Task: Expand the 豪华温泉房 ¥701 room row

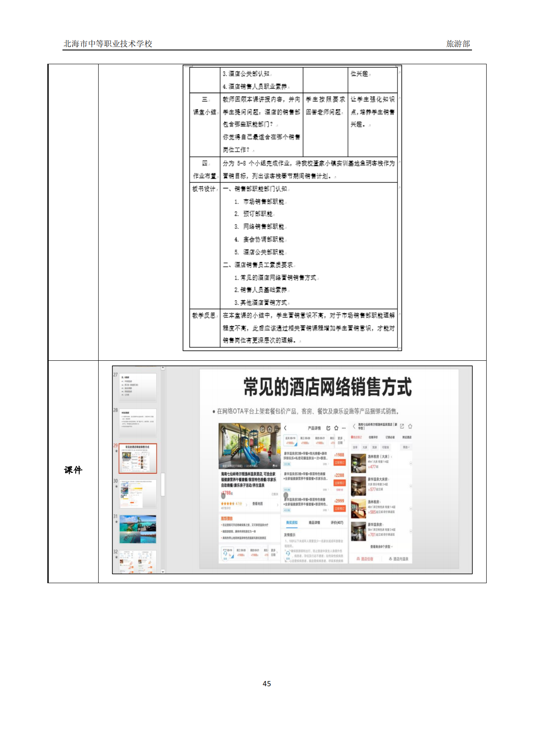Action: pyautogui.click(x=411, y=531)
